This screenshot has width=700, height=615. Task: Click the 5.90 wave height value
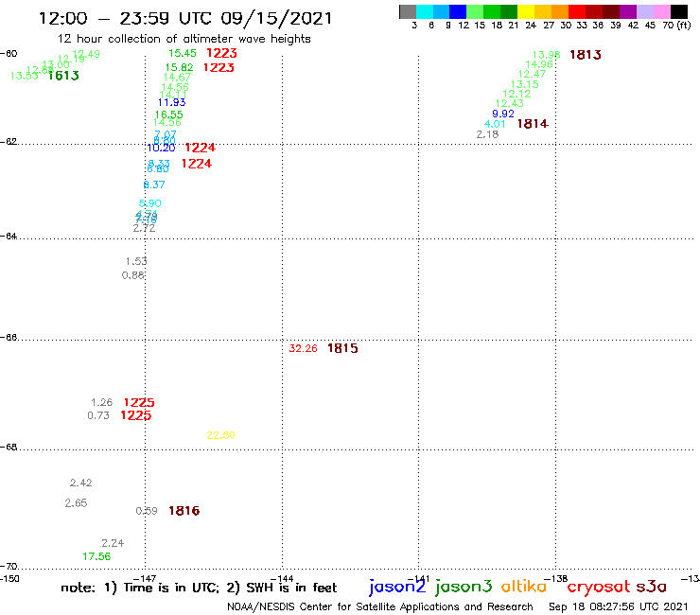pos(150,203)
